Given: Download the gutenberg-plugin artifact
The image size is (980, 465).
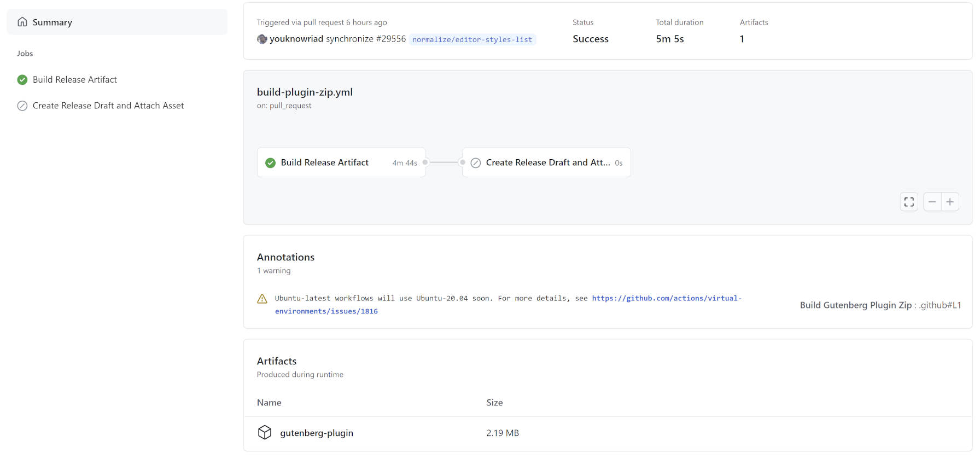Looking at the screenshot, I should 317,433.
